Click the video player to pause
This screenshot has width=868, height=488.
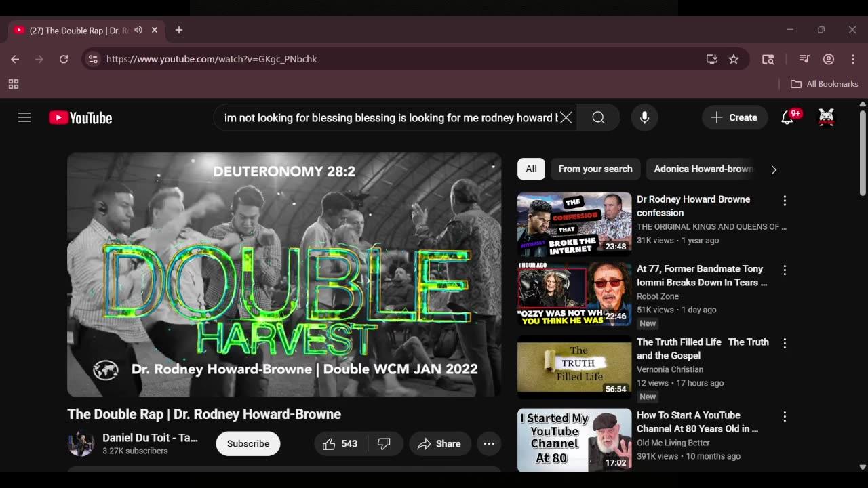(x=284, y=274)
